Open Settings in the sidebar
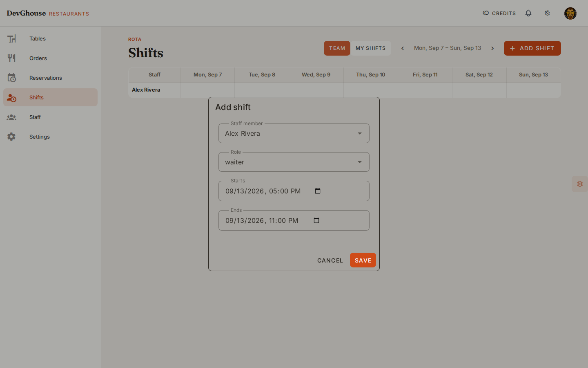The width and height of the screenshot is (588, 368). (x=50, y=137)
